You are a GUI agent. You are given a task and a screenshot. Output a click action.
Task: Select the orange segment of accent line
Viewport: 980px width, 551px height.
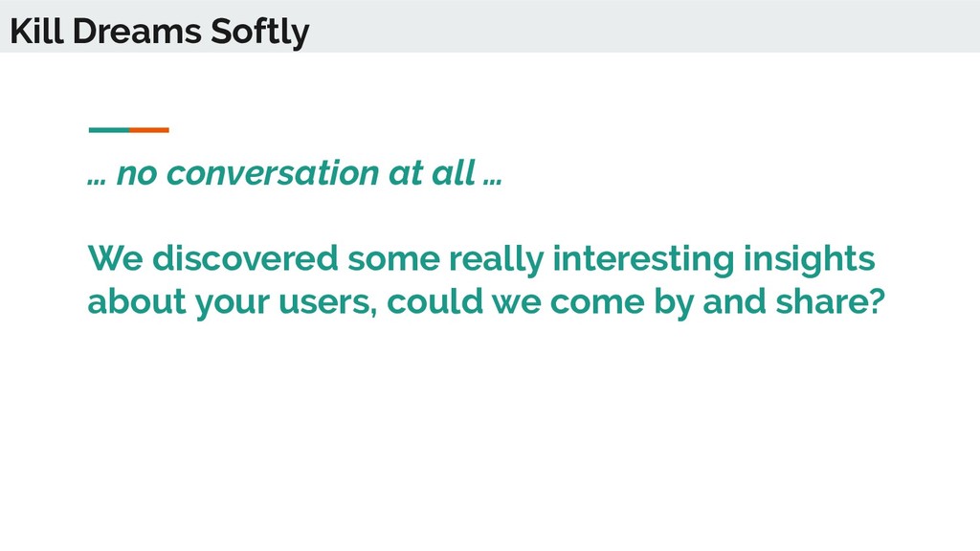pos(149,130)
